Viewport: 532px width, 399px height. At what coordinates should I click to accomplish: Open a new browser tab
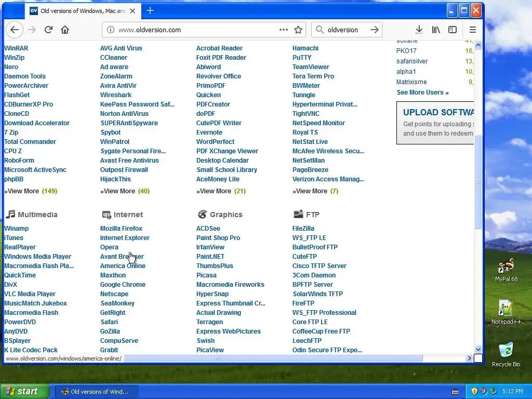[150, 11]
